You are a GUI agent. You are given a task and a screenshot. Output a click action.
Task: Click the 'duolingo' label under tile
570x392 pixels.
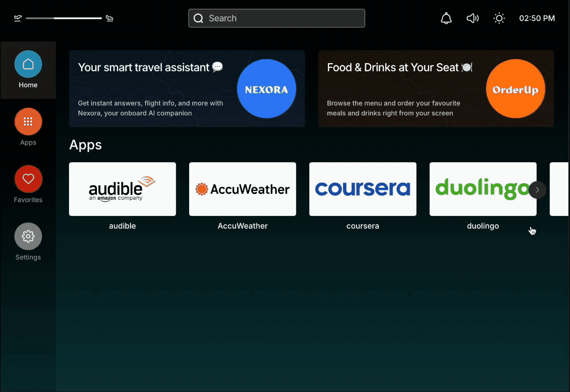pos(483,226)
